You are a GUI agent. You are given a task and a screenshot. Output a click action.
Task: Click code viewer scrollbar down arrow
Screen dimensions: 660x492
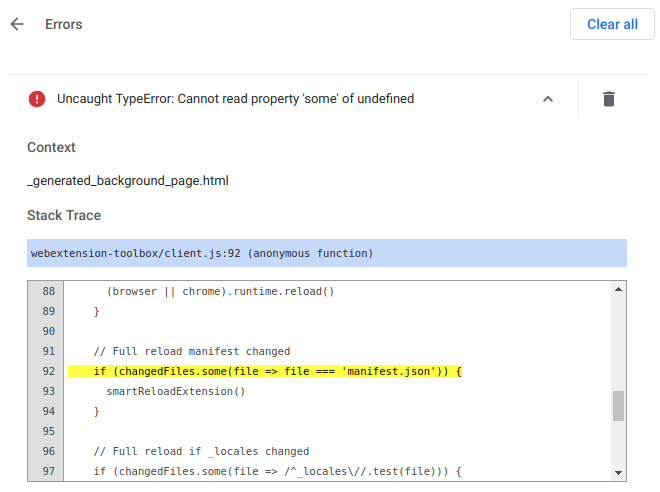[x=618, y=473]
